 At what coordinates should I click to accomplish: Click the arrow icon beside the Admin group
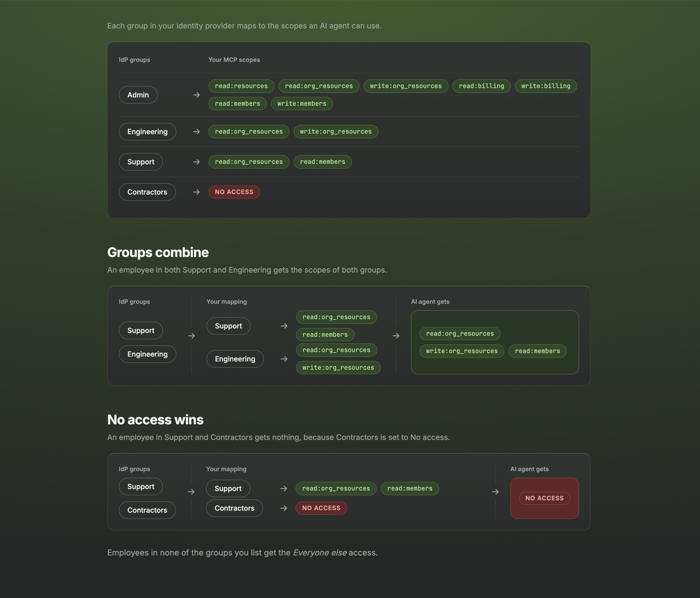click(x=196, y=95)
